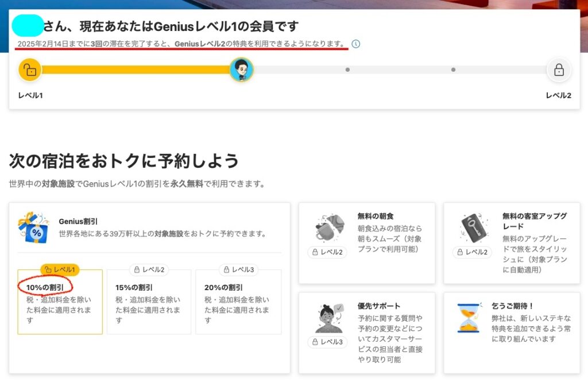
Task: Click the unlocked Level 1 padlock icon
Action: (29, 70)
